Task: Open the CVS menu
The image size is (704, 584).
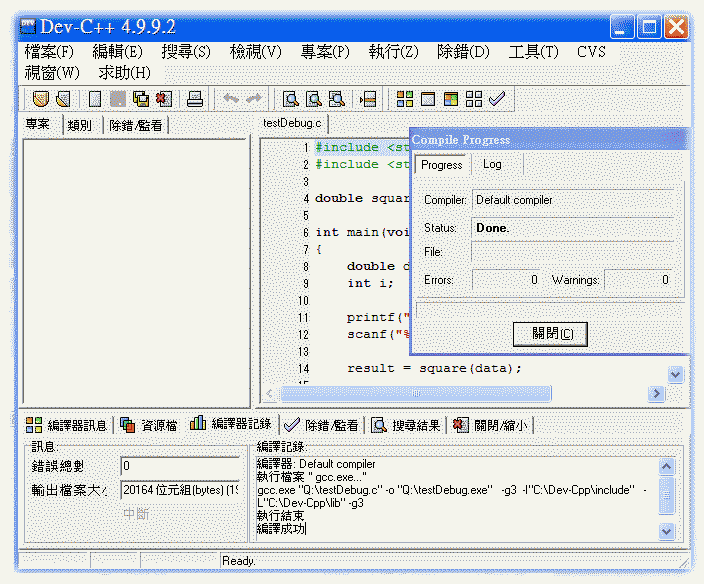Action: pos(591,52)
